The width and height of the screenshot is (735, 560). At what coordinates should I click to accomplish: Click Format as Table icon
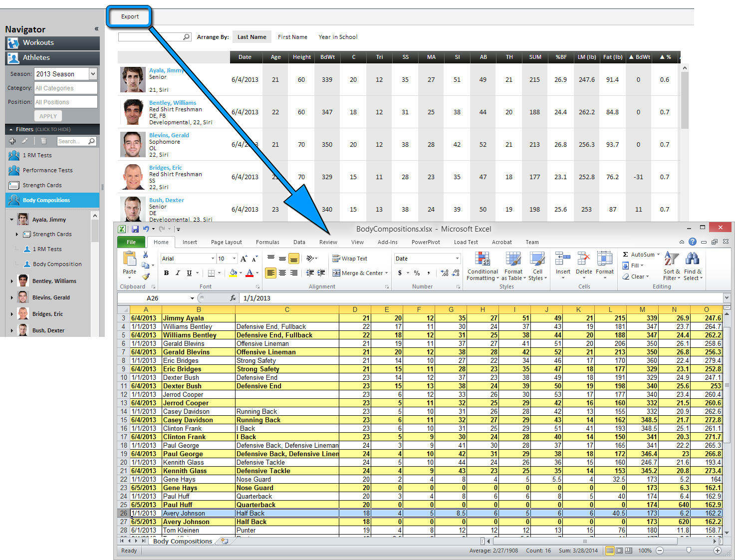click(513, 260)
